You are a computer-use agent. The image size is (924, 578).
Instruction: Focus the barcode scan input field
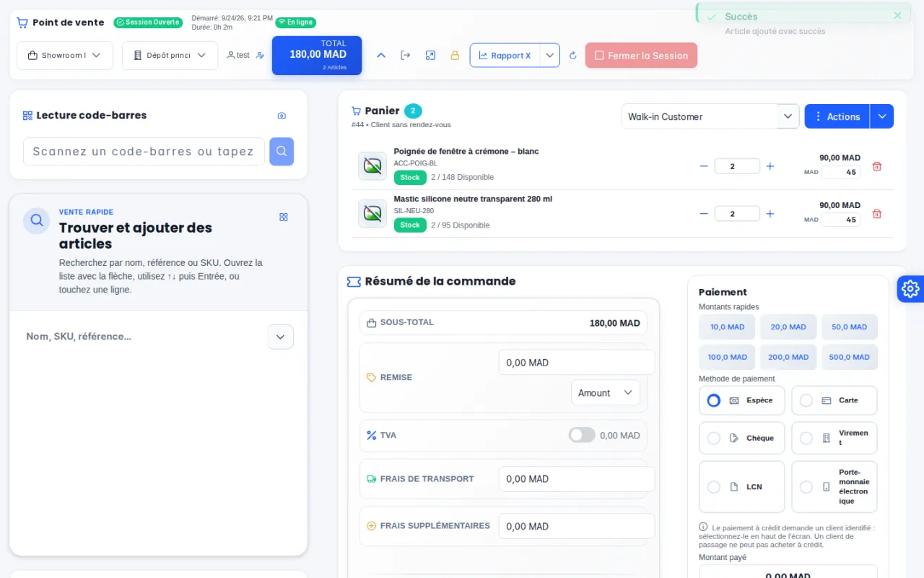pyautogui.click(x=144, y=152)
